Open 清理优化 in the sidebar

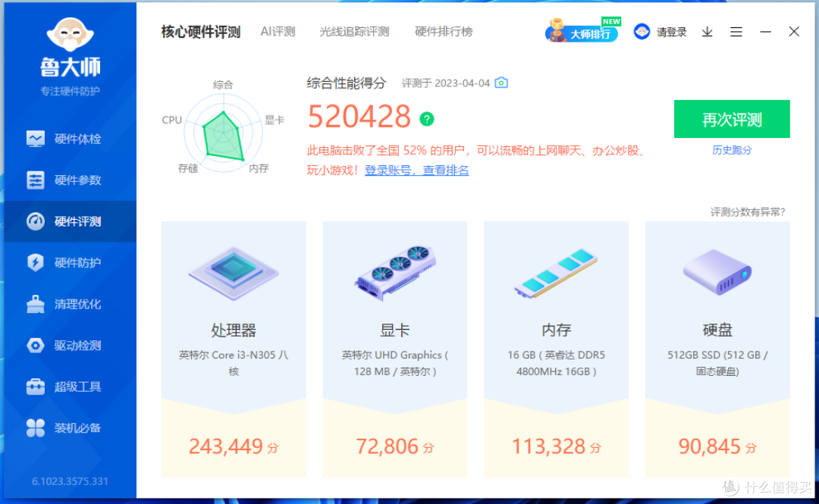(70, 304)
